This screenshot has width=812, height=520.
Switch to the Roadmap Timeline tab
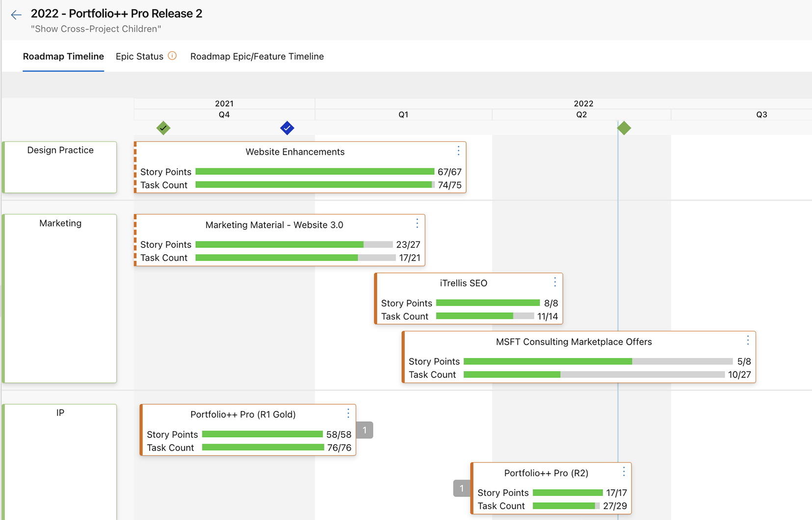coord(63,56)
